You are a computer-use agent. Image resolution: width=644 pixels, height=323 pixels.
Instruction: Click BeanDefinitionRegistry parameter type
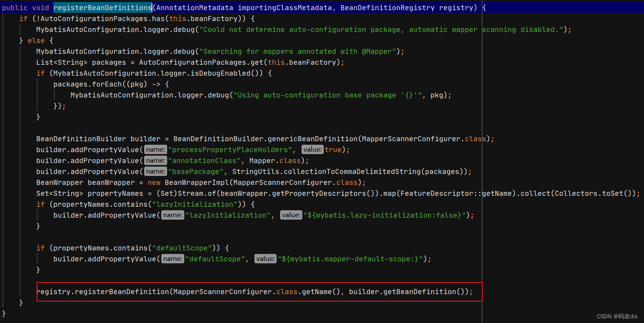point(388,8)
